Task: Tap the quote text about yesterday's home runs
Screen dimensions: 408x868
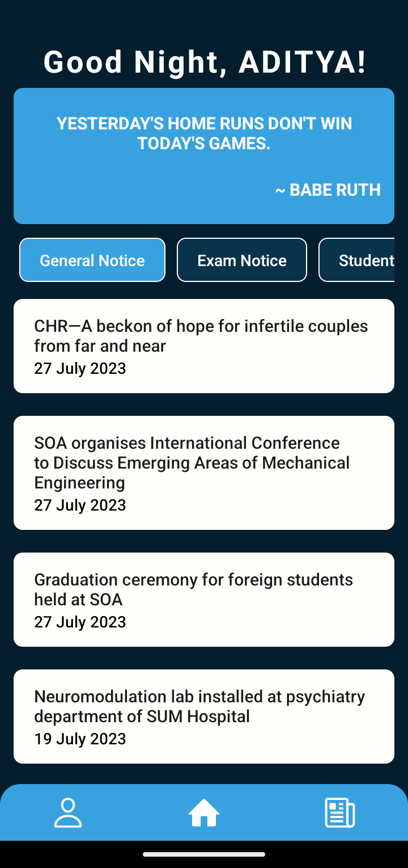Action: tap(204, 133)
